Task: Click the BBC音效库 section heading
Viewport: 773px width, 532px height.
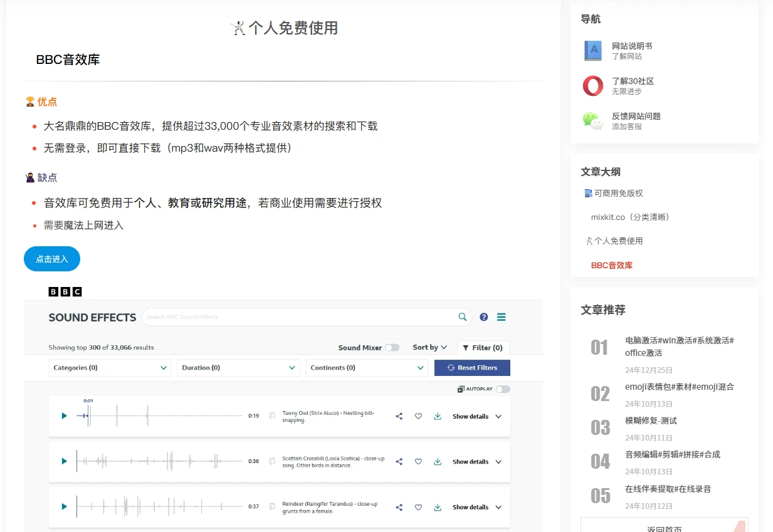Action: (x=68, y=60)
